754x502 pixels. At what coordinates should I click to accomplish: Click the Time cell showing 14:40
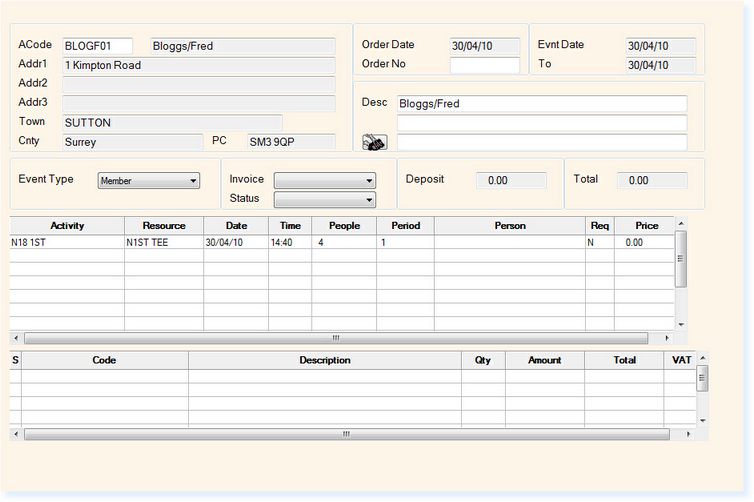[289, 242]
